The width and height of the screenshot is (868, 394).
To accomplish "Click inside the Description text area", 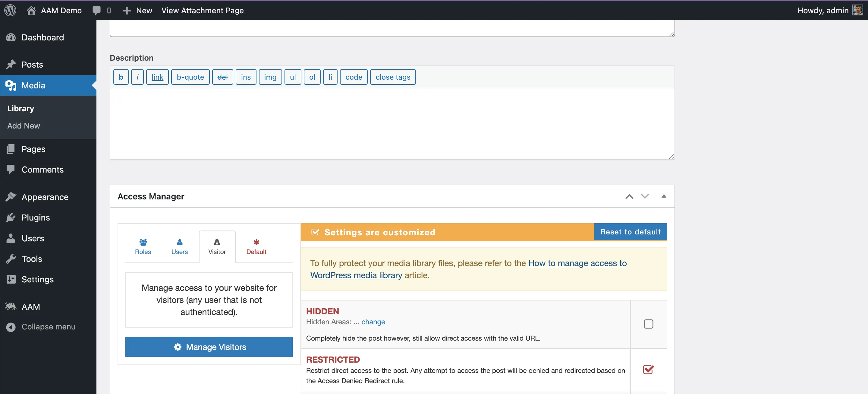I will click(392, 124).
